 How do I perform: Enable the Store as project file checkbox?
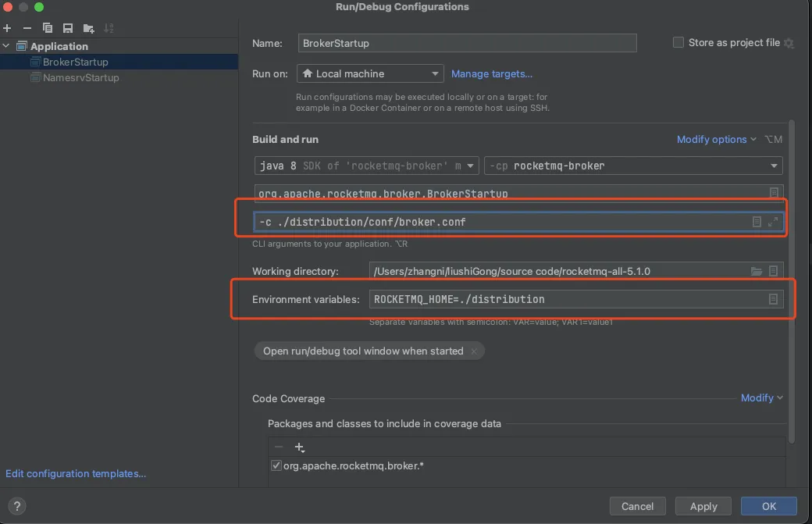(x=678, y=42)
